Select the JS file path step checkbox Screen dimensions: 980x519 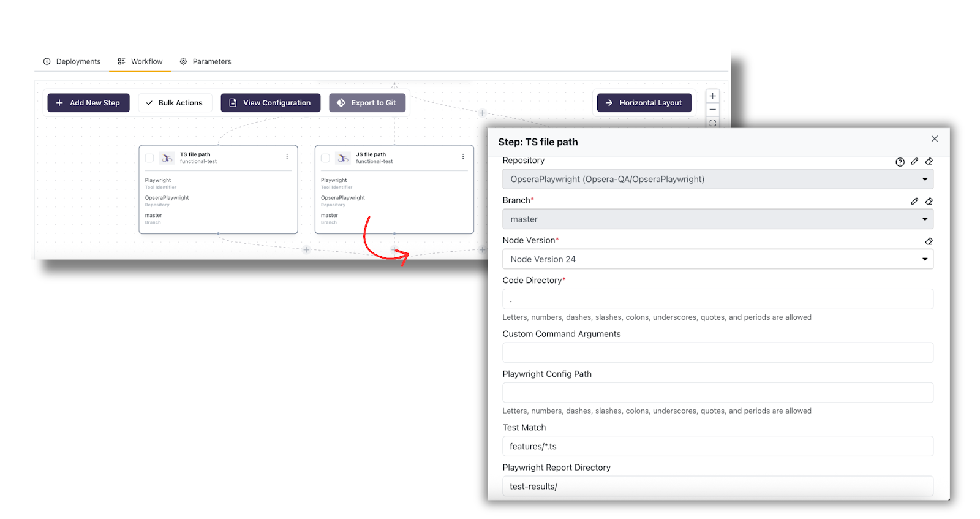click(x=325, y=158)
